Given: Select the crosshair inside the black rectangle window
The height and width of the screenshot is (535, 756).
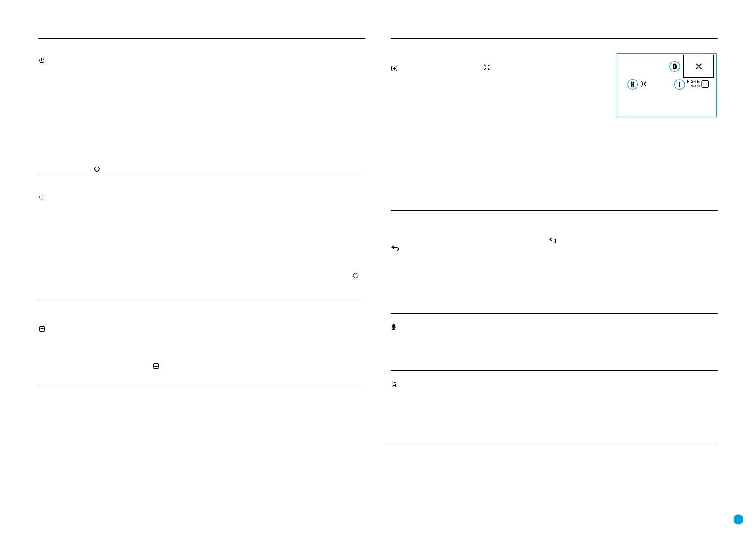Looking at the screenshot, I should click(699, 66).
